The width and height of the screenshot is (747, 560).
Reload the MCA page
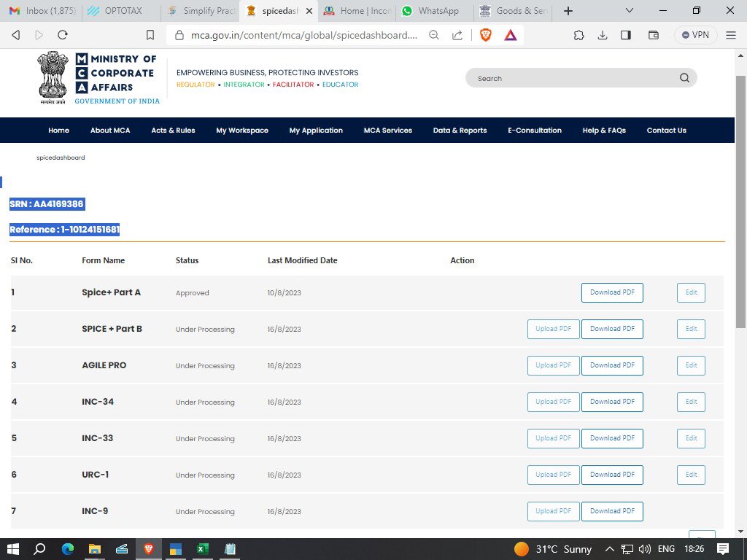click(x=63, y=35)
